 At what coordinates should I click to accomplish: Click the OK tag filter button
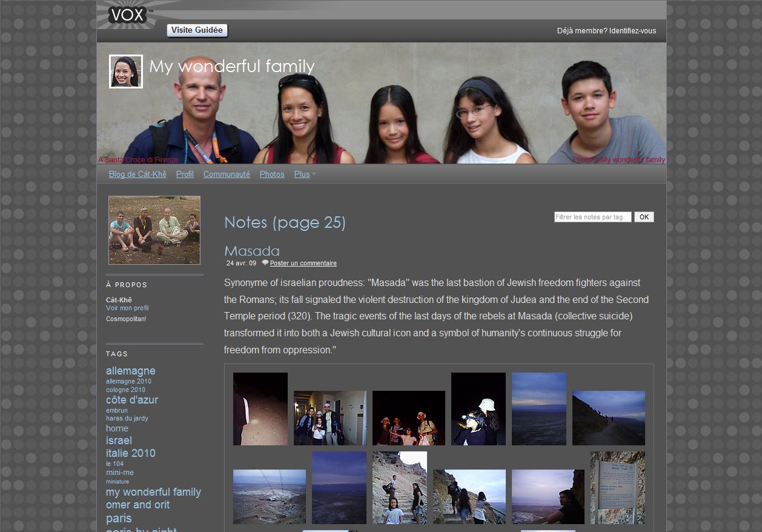tap(644, 217)
